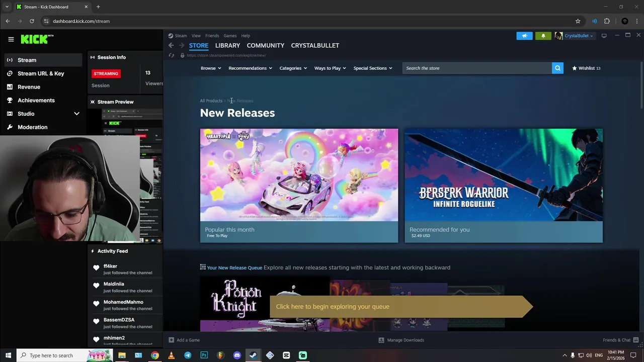Screen dimensions: 644x362
Task: Open the Special Sections dropdown
Action: pyautogui.click(x=373, y=68)
